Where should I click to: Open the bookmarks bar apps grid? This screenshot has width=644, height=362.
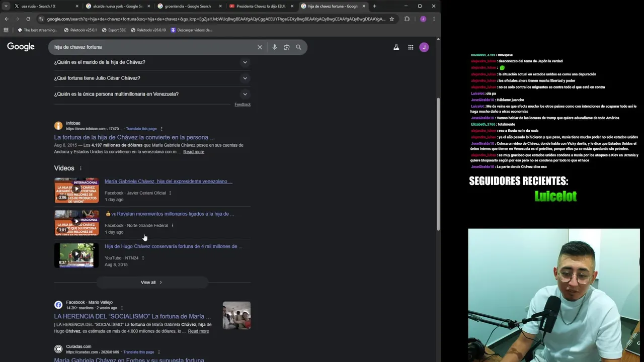pos(6,30)
